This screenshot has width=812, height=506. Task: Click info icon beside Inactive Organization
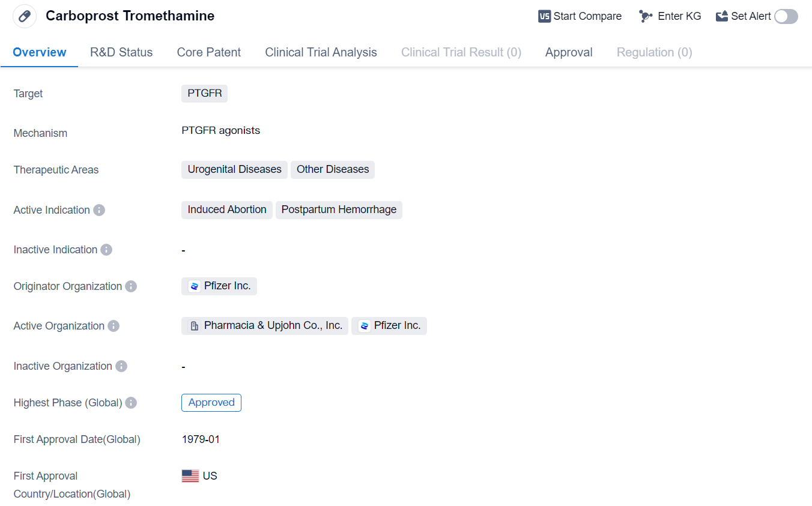tap(121, 366)
